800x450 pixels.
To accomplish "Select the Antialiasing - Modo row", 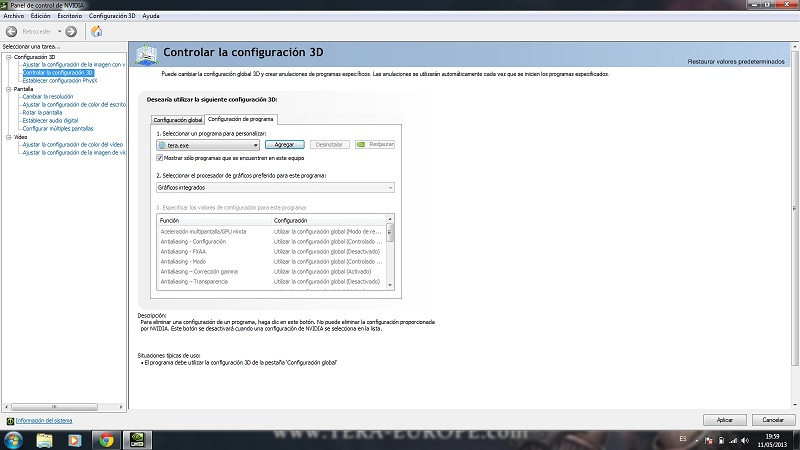I will click(271, 262).
